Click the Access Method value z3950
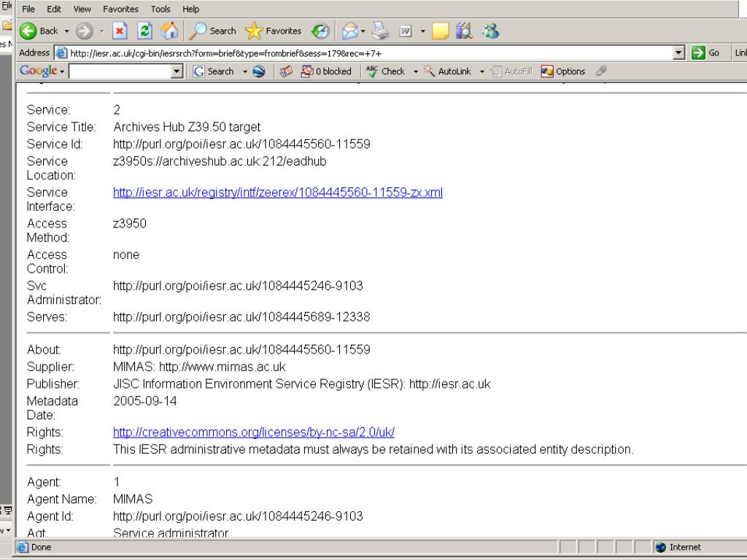The width and height of the screenshot is (747, 560). pos(130,224)
